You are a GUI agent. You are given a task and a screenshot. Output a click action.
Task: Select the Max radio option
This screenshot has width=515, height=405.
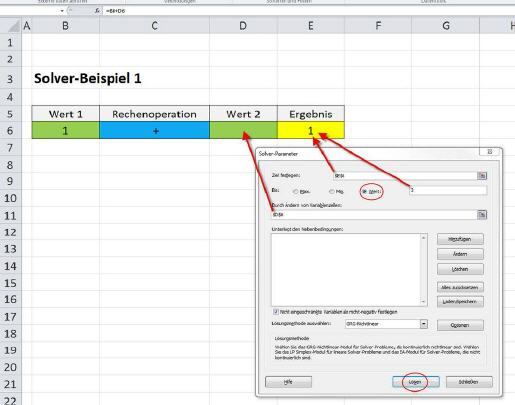(x=295, y=192)
